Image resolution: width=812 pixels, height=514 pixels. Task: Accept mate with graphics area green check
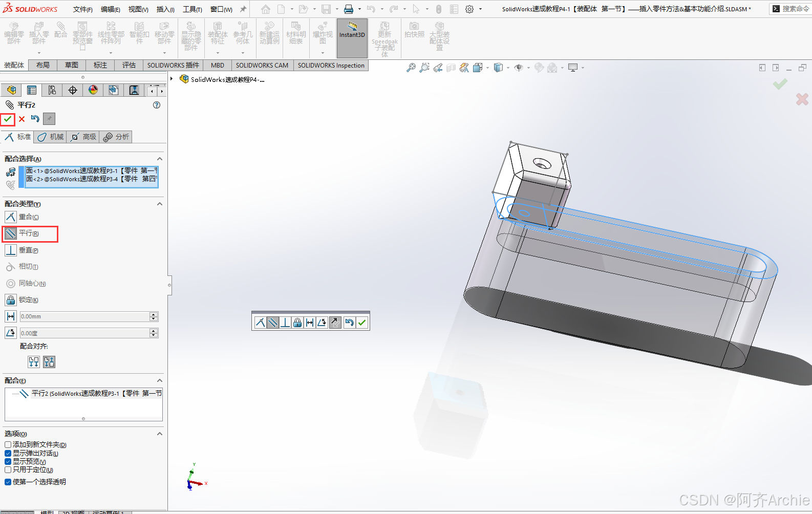click(780, 84)
